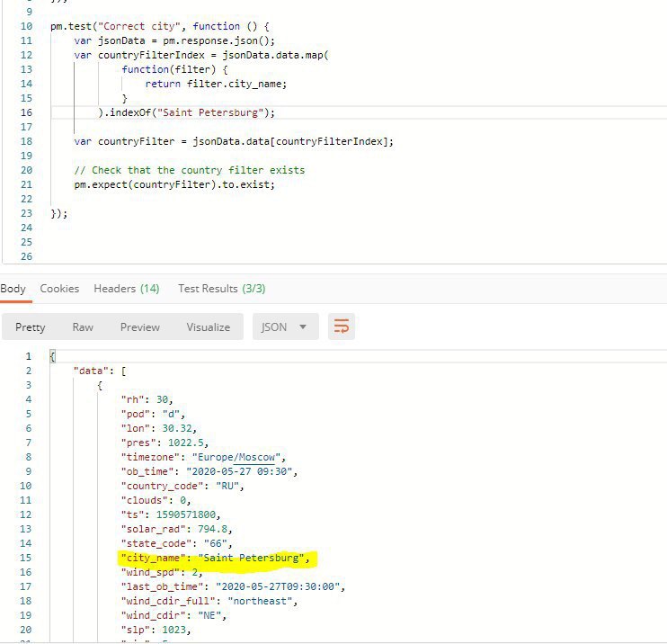Click the pm.test("Correct city" line in the editor
The height and width of the screenshot is (644, 667).
click(x=159, y=26)
